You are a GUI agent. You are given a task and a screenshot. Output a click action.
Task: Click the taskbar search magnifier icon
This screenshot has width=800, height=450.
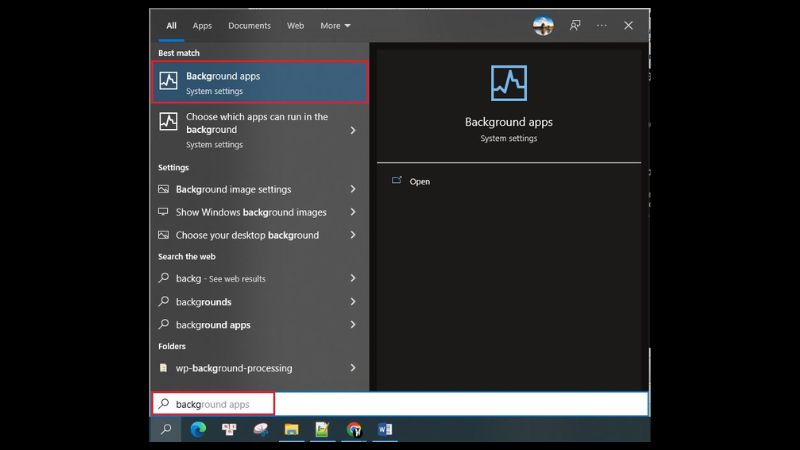166,429
